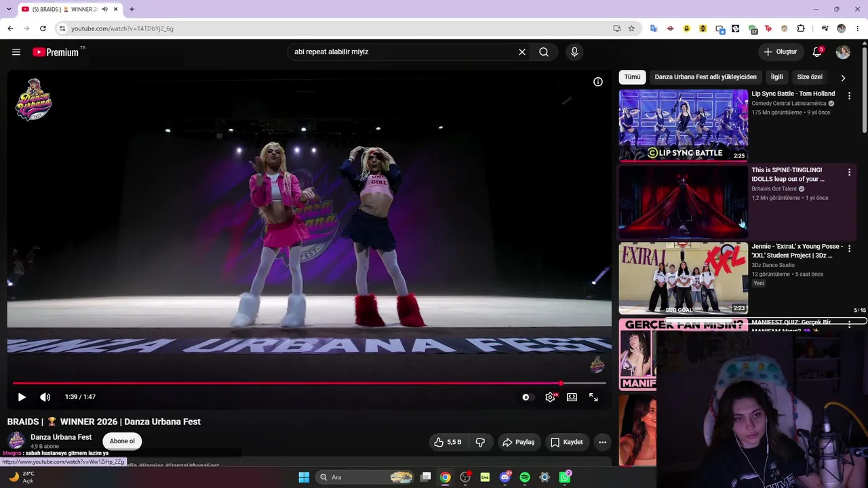The width and height of the screenshot is (868, 488).
Task: Start voice search with the microphone
Action: tap(574, 52)
